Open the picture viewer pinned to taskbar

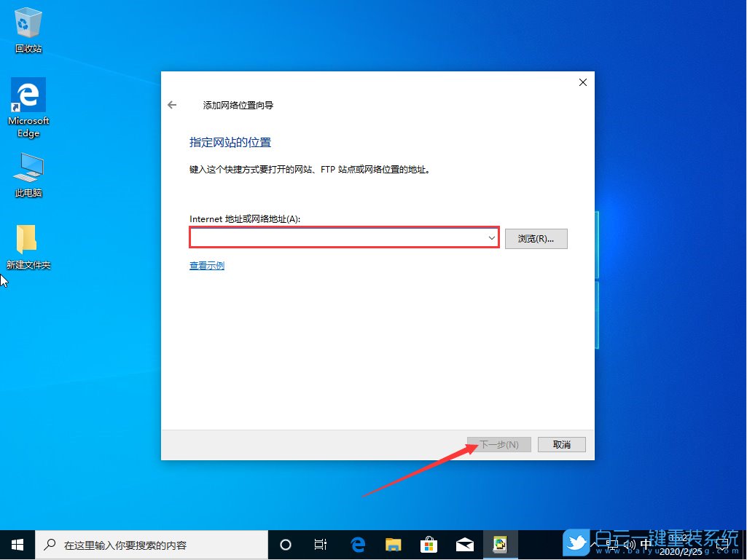click(500, 544)
